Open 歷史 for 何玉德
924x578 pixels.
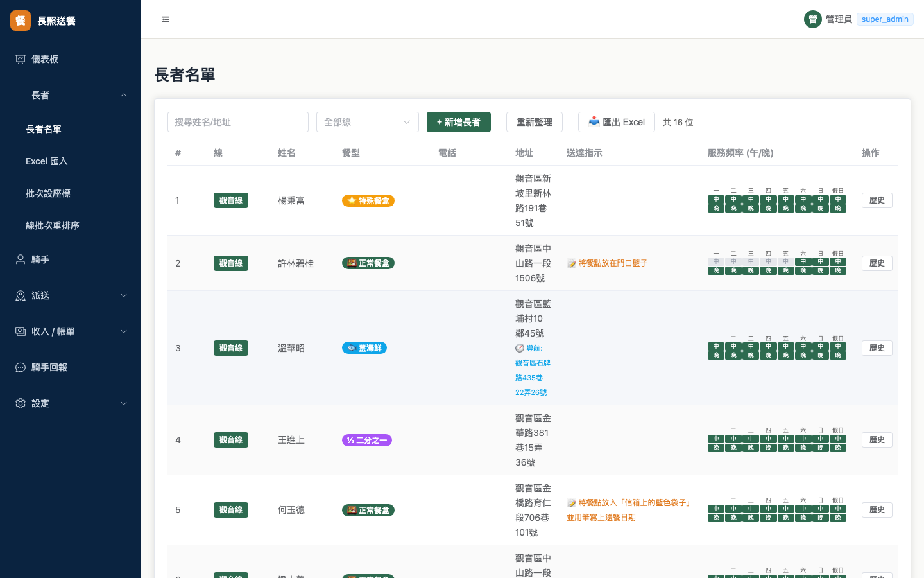[877, 510]
